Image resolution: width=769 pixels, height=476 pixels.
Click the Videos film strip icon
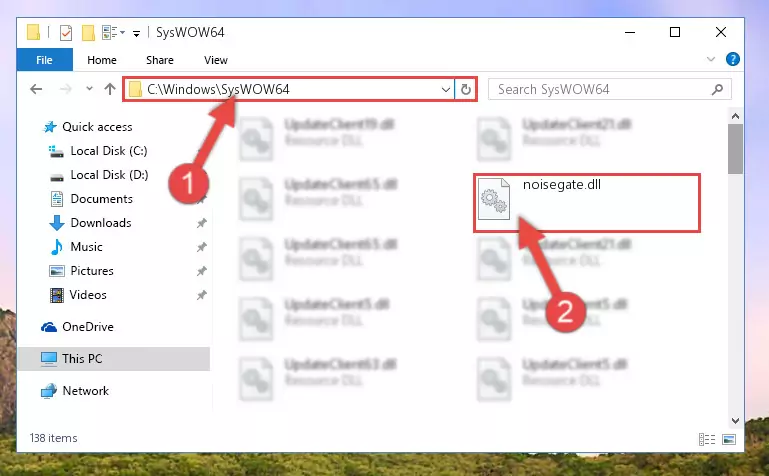(57, 295)
